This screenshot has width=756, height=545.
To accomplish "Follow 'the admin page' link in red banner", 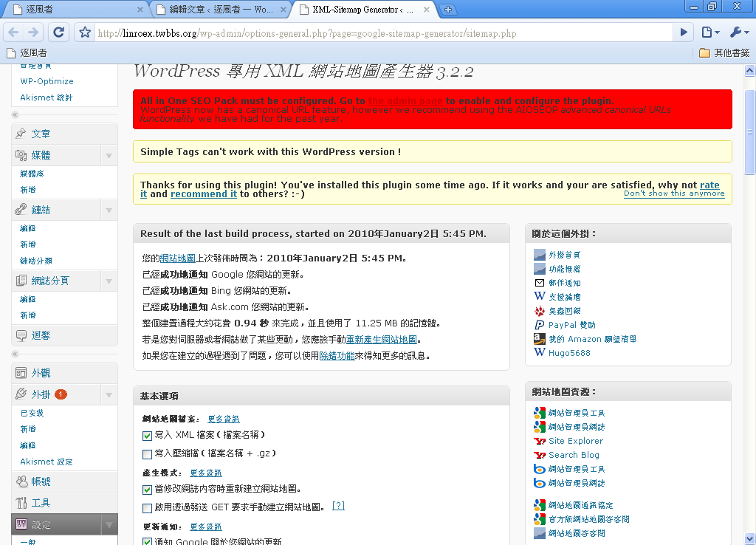I will point(405,100).
